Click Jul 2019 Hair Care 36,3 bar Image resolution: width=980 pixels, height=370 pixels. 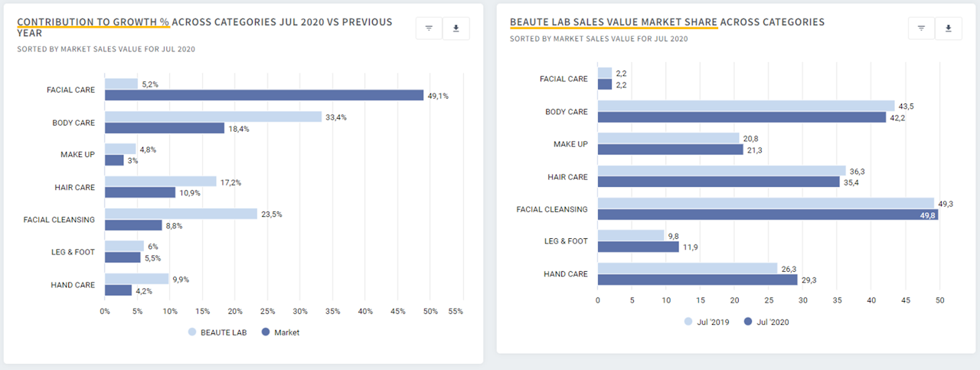point(721,171)
